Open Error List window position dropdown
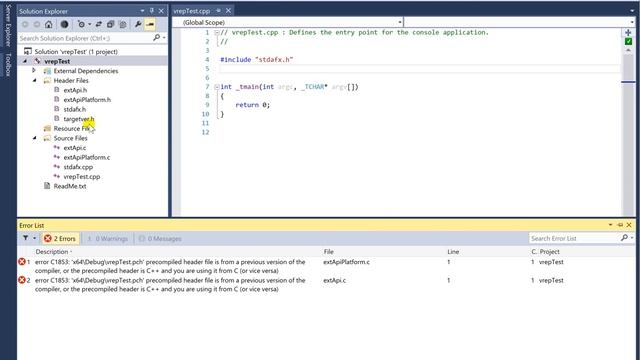 [x=610, y=225]
